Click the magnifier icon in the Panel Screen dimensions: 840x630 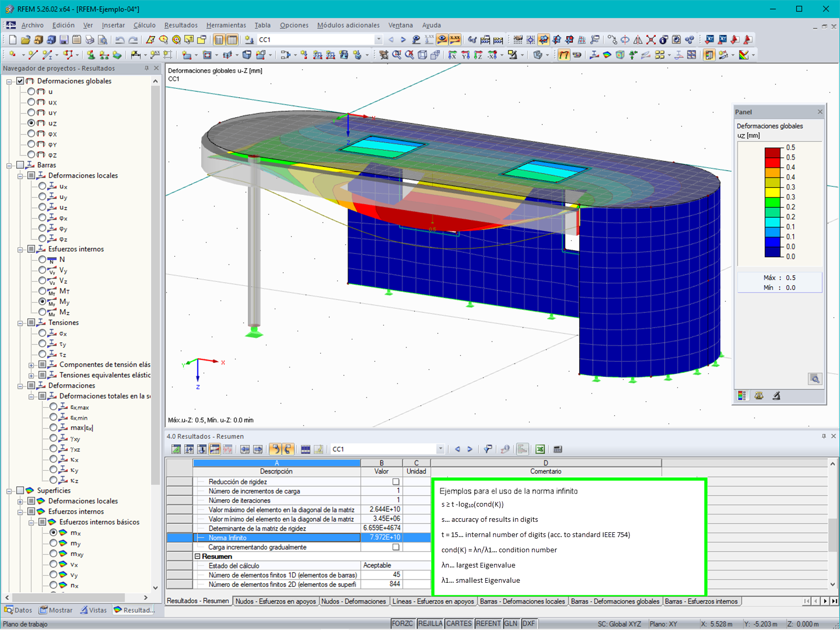pyautogui.click(x=815, y=379)
